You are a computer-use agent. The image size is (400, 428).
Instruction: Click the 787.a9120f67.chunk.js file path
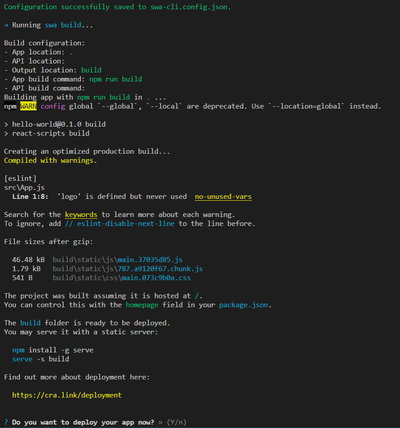click(x=160, y=268)
